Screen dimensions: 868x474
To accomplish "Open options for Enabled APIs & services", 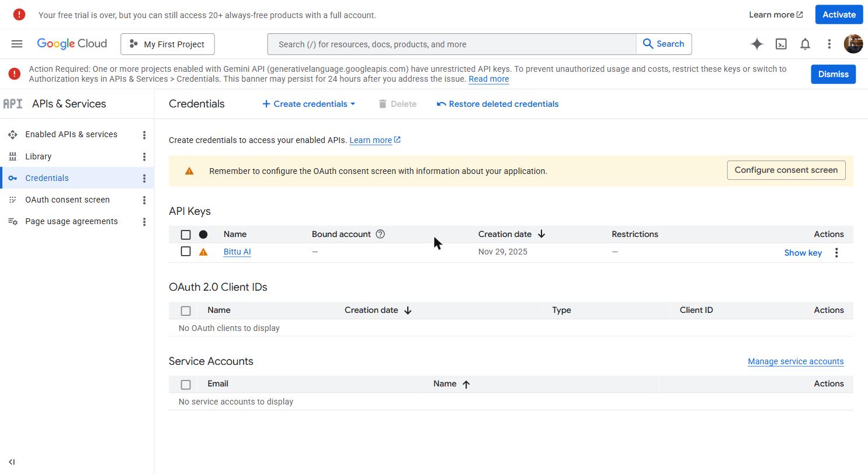I will (x=144, y=135).
